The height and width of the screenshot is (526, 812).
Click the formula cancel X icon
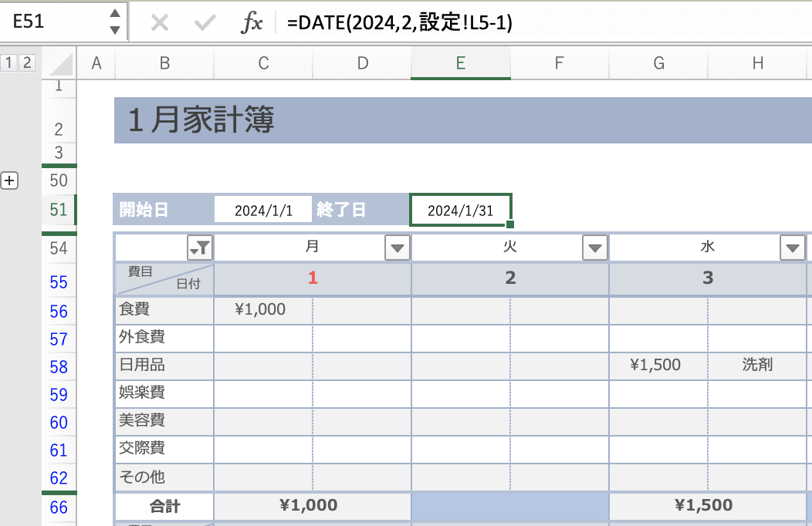click(x=160, y=23)
